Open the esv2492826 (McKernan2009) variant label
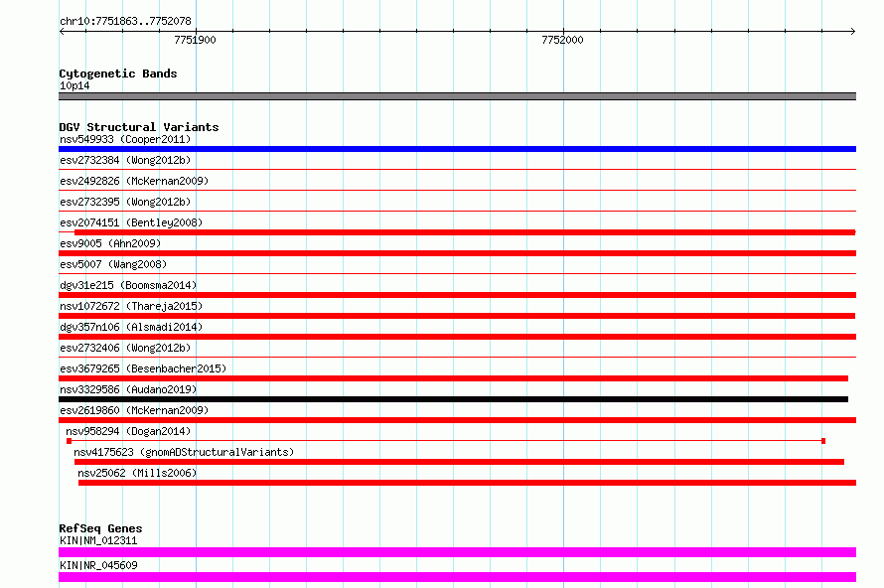This screenshot has height=588, width=884. [134, 181]
